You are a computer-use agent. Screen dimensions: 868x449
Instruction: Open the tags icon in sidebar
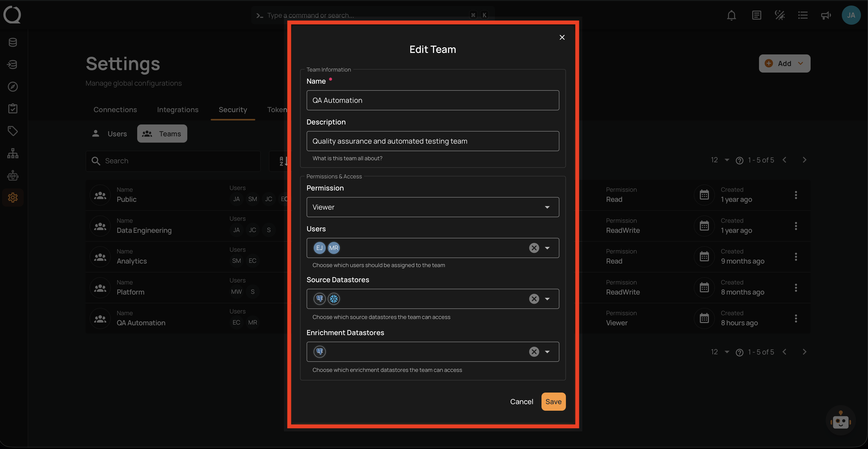tap(13, 131)
